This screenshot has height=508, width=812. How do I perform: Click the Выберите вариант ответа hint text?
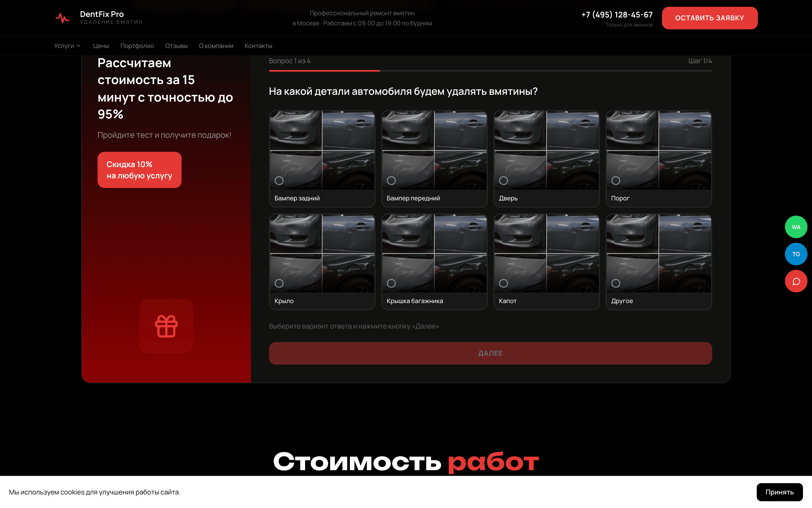(x=354, y=326)
